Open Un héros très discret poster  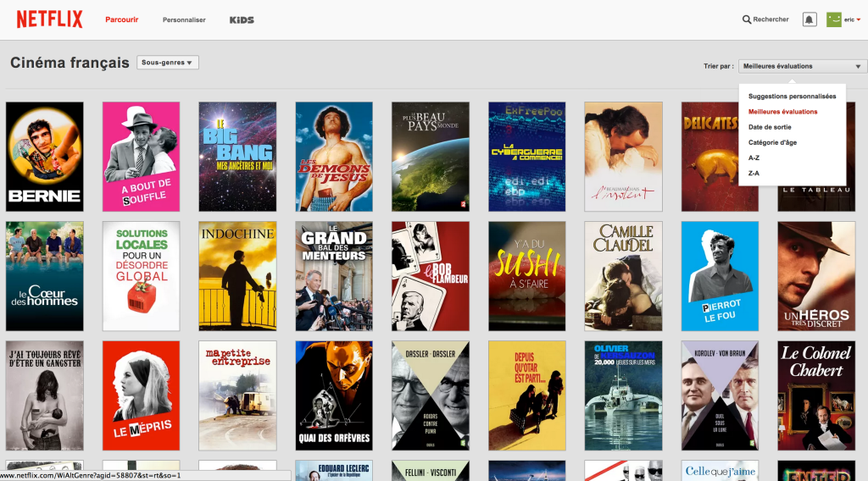(816, 276)
